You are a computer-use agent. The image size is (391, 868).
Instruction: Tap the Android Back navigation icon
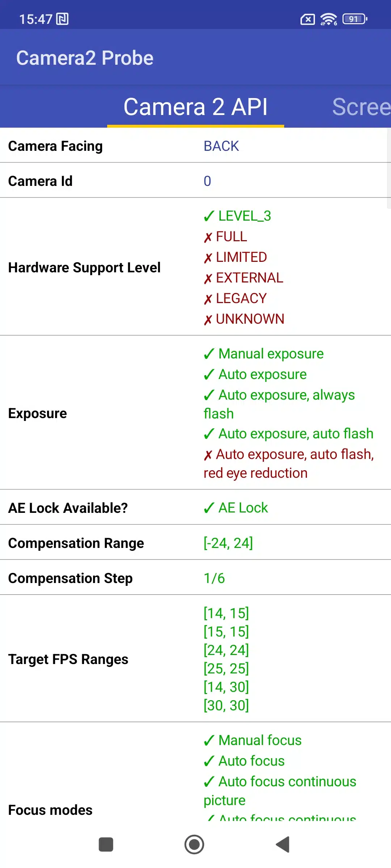[x=283, y=844]
